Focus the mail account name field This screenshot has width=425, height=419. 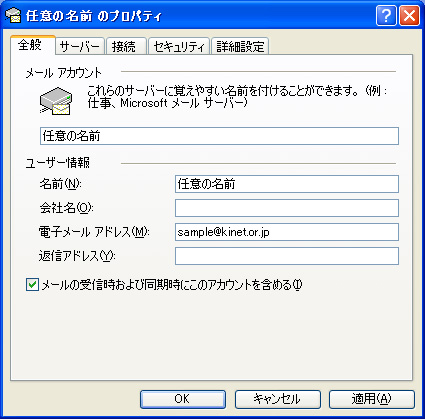[x=219, y=136]
